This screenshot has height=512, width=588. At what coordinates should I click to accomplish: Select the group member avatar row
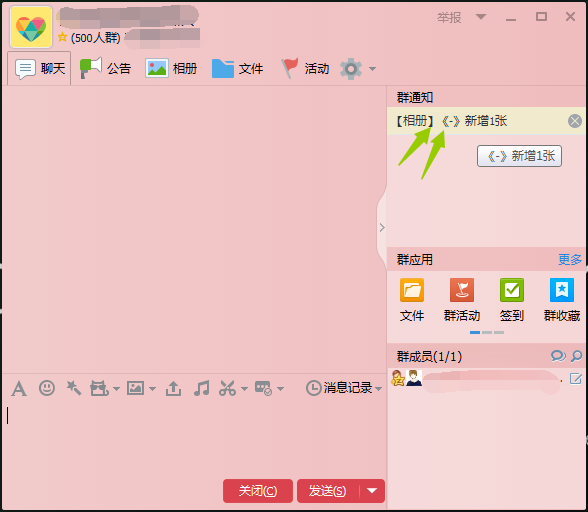486,379
